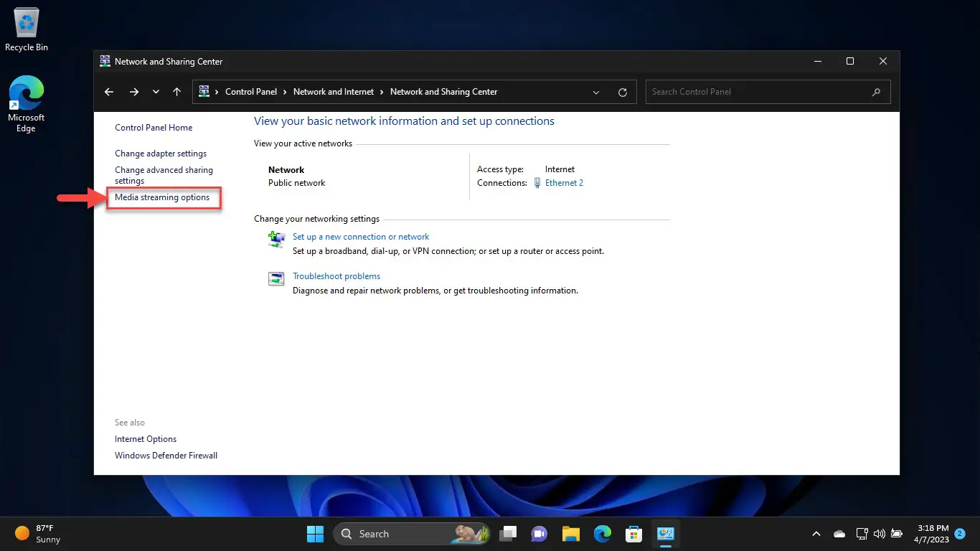This screenshot has height=551, width=980.
Task: Click the volume speaker tray icon
Action: coord(880,534)
